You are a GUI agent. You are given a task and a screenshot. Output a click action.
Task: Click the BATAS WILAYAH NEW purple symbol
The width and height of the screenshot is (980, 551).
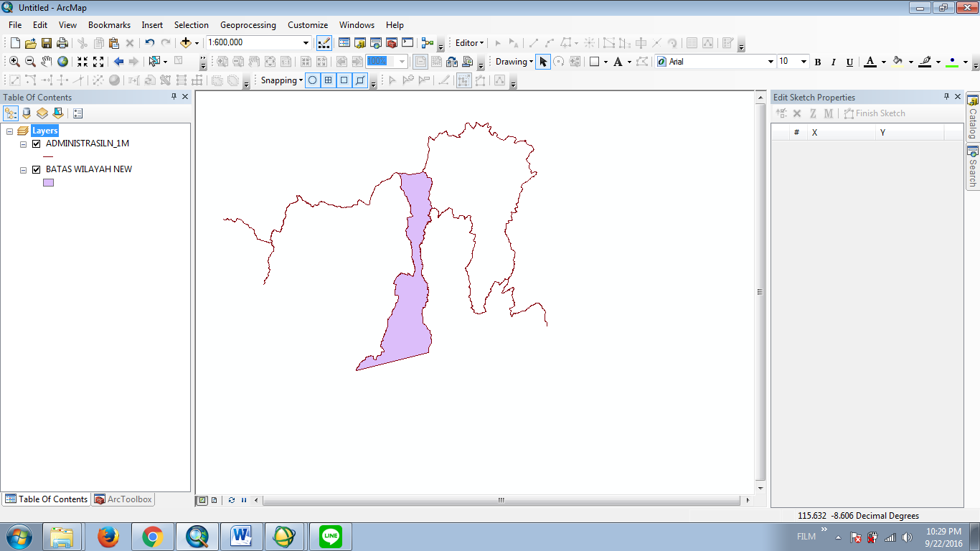49,183
